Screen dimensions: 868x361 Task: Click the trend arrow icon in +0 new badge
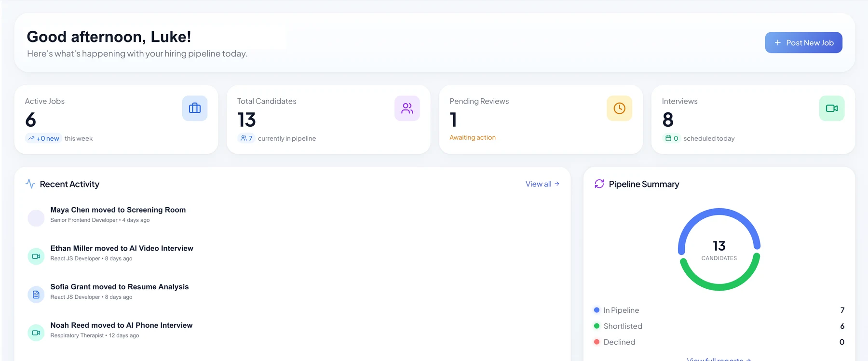[x=31, y=138]
